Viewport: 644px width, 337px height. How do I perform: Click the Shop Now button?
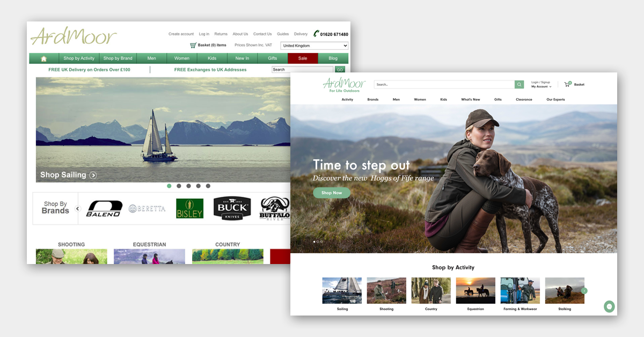click(331, 193)
